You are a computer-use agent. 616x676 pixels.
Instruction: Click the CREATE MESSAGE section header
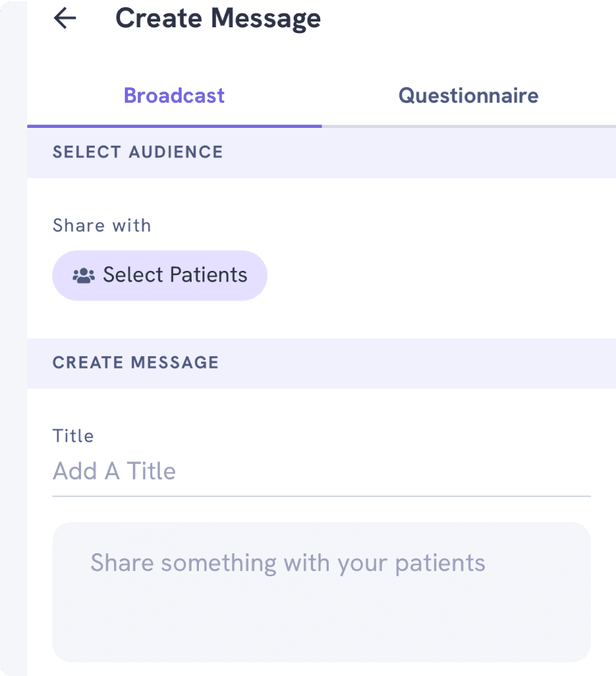135,363
